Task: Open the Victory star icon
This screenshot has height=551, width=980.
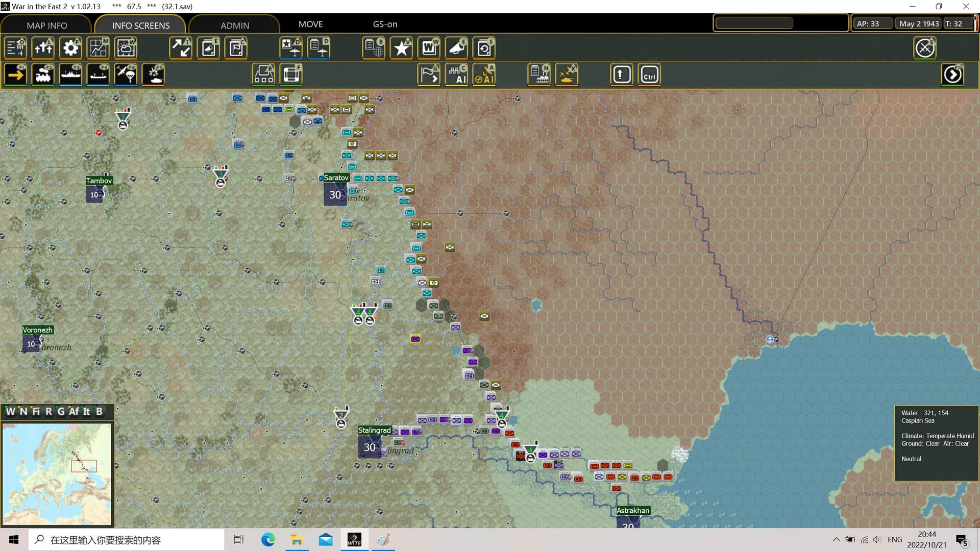Action: [401, 48]
